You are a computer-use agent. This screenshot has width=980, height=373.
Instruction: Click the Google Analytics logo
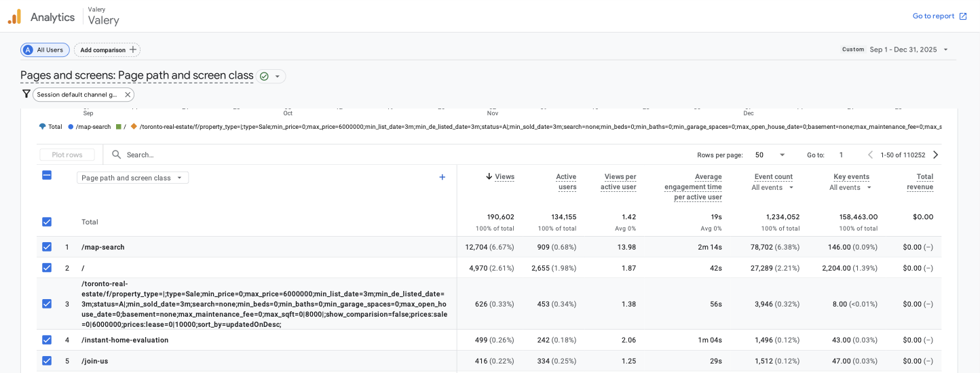click(14, 16)
